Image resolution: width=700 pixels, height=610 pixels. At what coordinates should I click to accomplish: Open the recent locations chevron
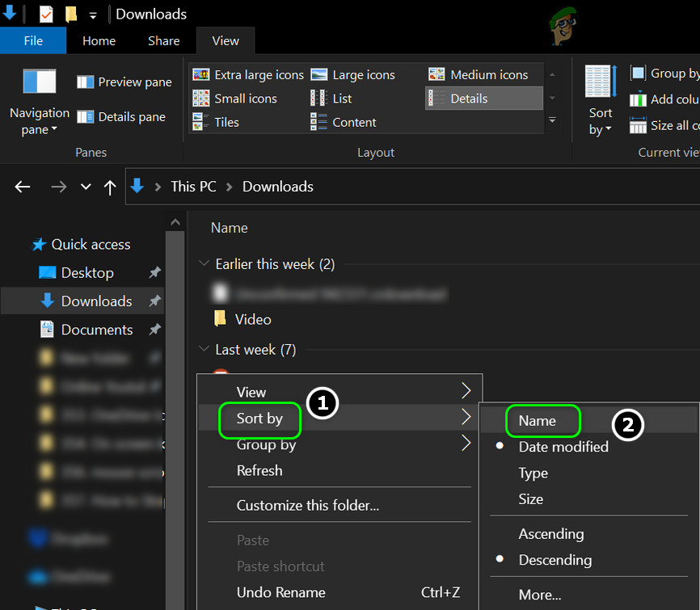tap(86, 187)
